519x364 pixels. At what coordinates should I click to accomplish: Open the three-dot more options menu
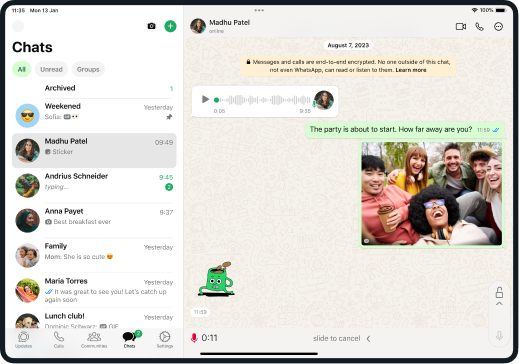pyautogui.click(x=498, y=27)
